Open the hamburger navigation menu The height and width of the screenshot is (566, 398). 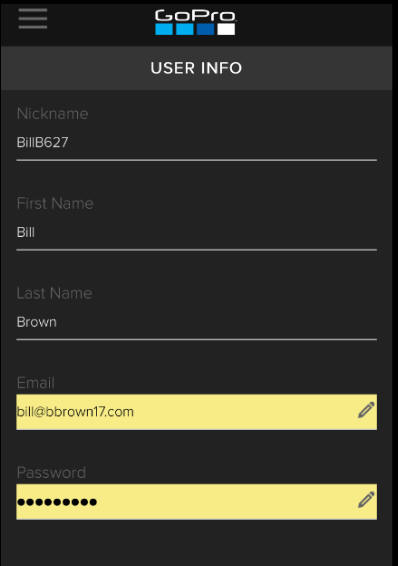coord(33,18)
